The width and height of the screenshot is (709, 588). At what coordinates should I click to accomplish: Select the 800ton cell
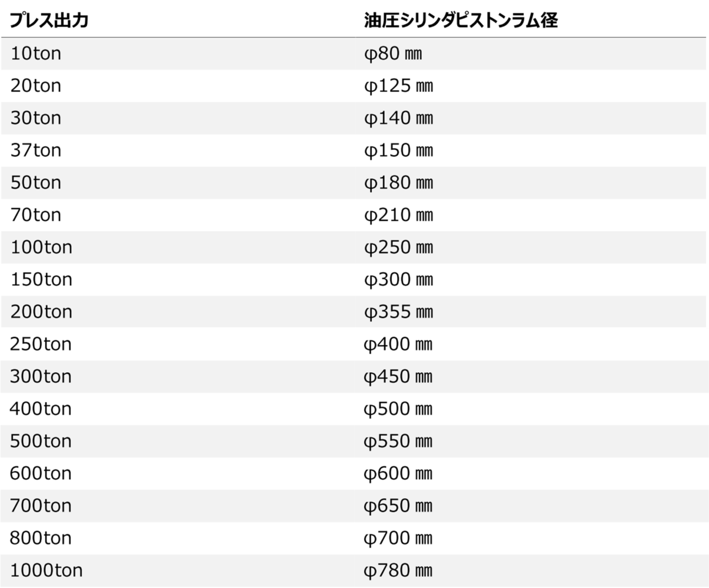point(41,539)
